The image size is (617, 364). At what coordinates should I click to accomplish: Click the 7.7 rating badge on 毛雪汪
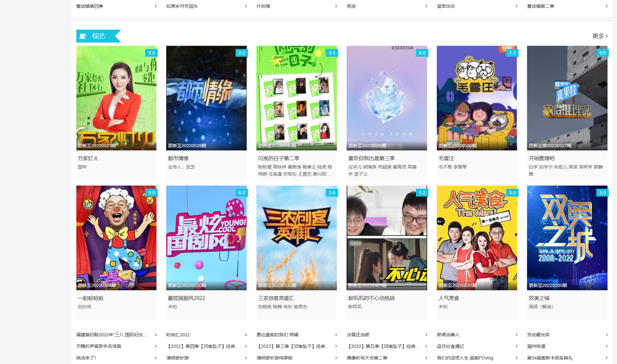[x=512, y=53]
